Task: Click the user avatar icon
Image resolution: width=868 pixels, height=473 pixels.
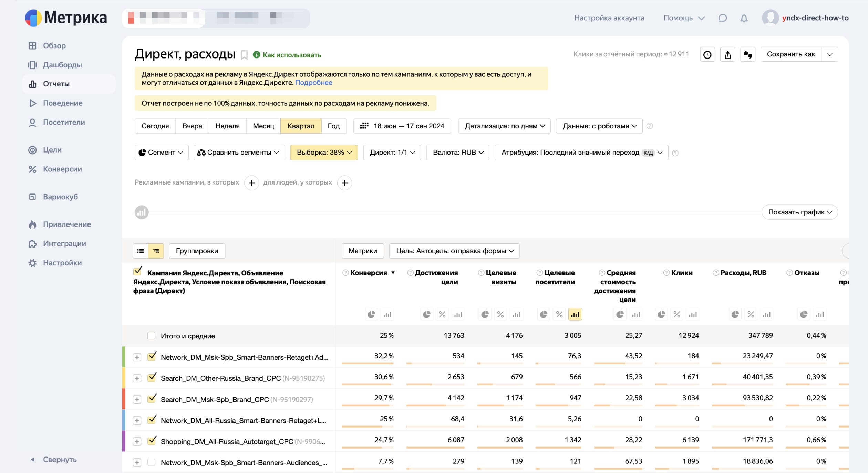Action: coord(770,18)
